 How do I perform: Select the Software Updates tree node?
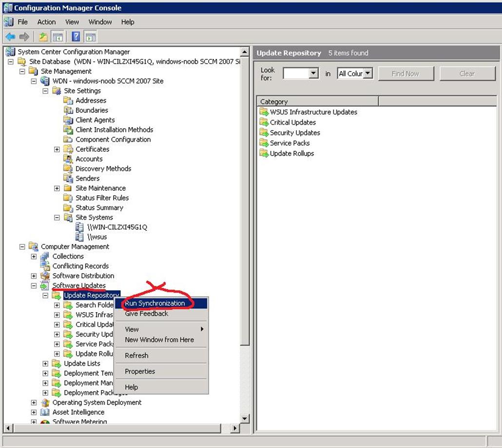(79, 285)
